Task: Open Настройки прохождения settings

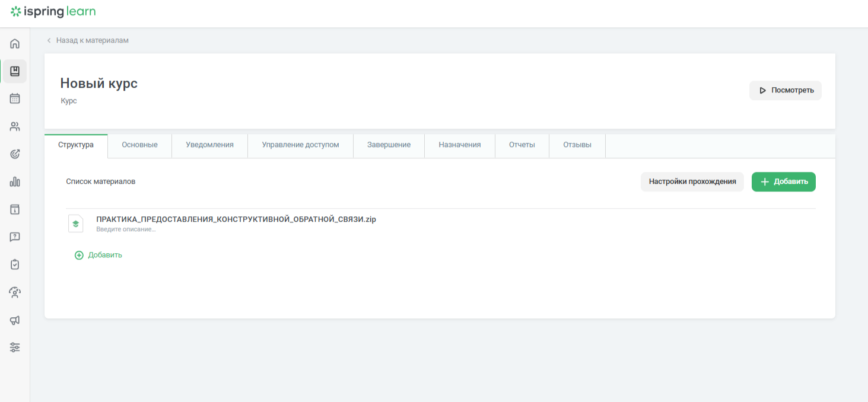Action: (x=692, y=182)
